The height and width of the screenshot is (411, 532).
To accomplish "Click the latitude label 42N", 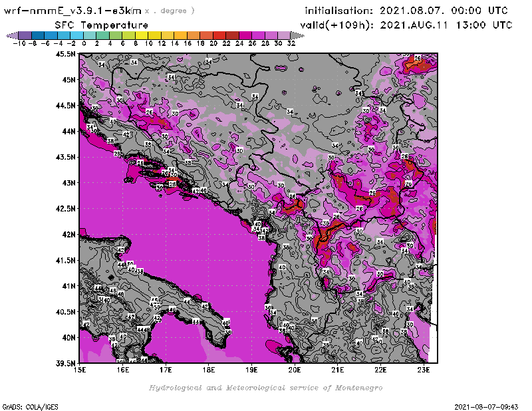I will click(x=68, y=235).
